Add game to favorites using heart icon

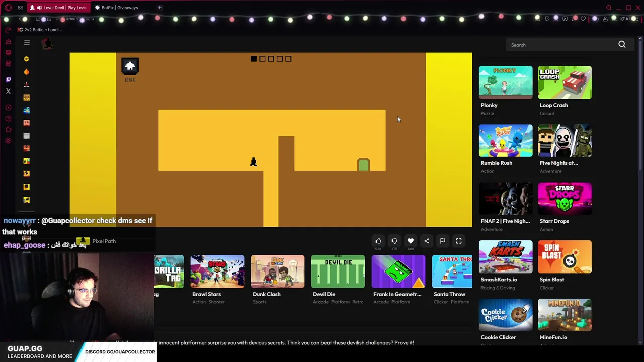[411, 241]
